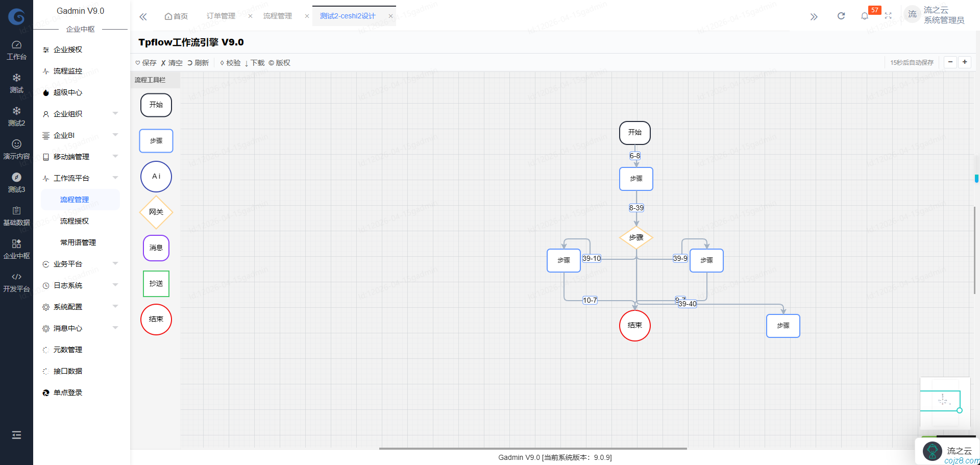The image size is (980, 465).
Task: Select the Ai circle node tool
Action: (156, 177)
